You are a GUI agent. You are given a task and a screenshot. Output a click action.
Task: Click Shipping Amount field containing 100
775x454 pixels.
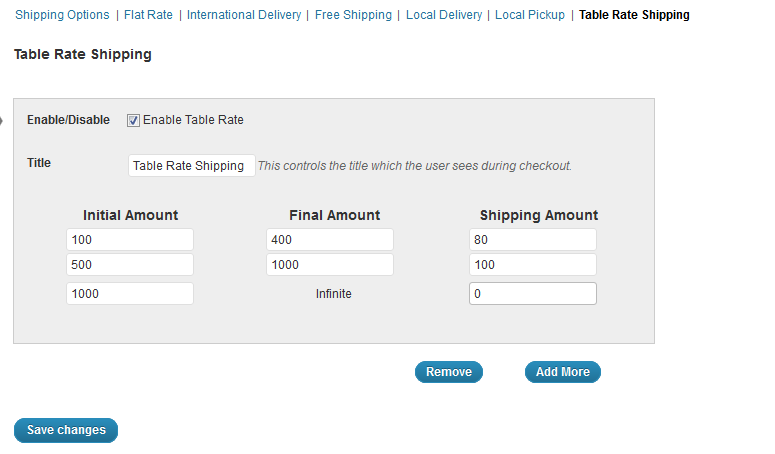pyautogui.click(x=532, y=265)
